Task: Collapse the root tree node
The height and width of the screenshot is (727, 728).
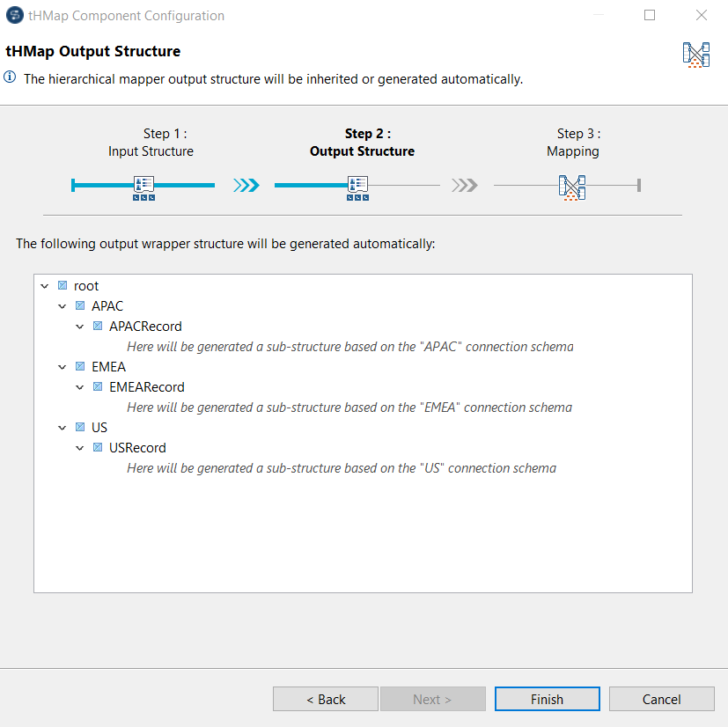Action: [44, 285]
